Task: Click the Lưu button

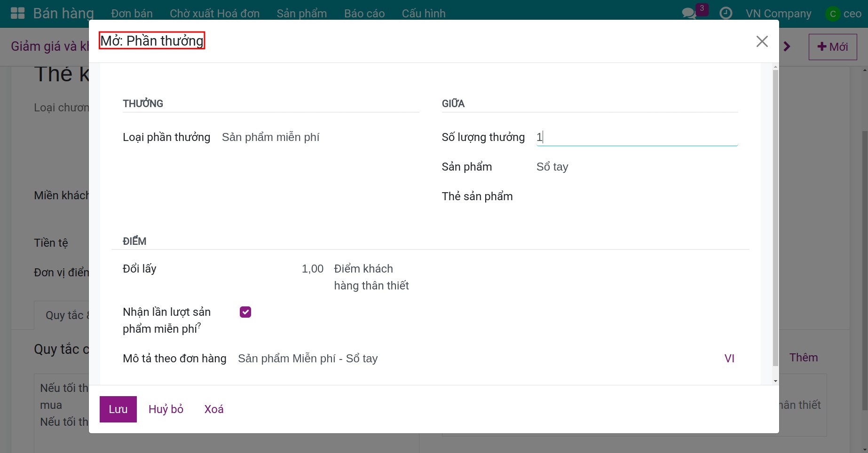Action: 118,409
